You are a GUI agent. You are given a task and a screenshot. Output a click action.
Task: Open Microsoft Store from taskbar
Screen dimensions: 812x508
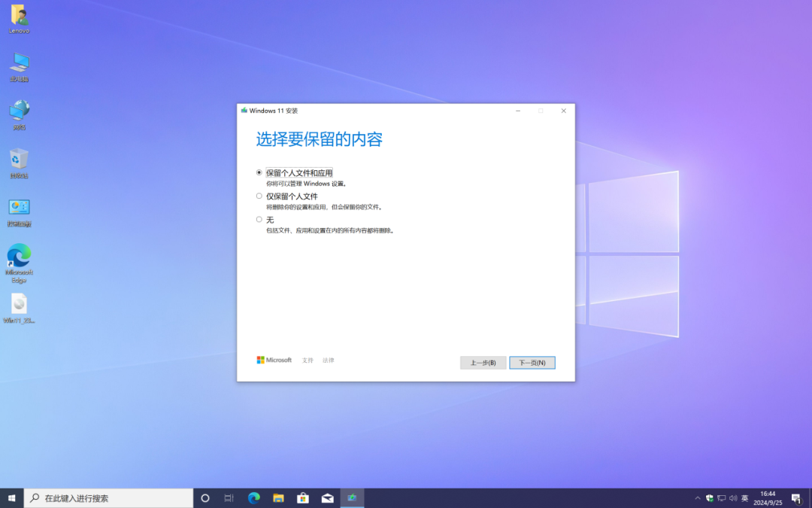(303, 498)
